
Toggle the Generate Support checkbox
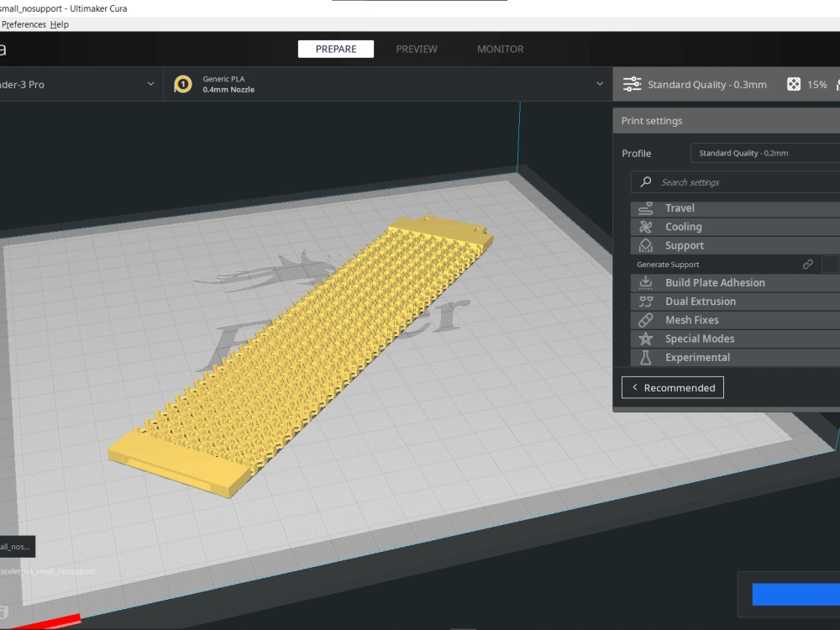[831, 264]
